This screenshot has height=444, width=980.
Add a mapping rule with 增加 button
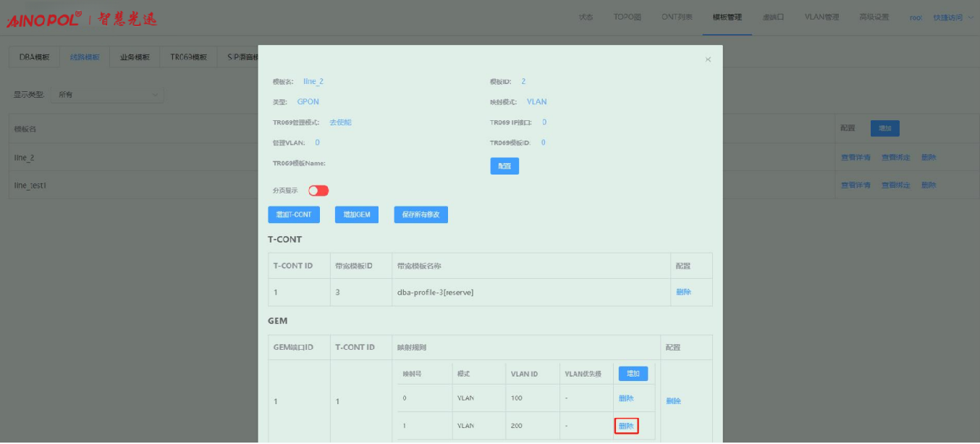(633, 374)
